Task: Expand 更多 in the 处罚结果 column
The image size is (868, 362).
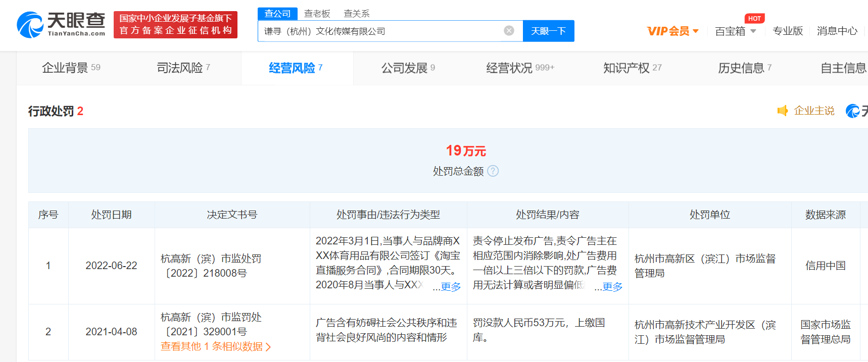Action: pos(612,287)
